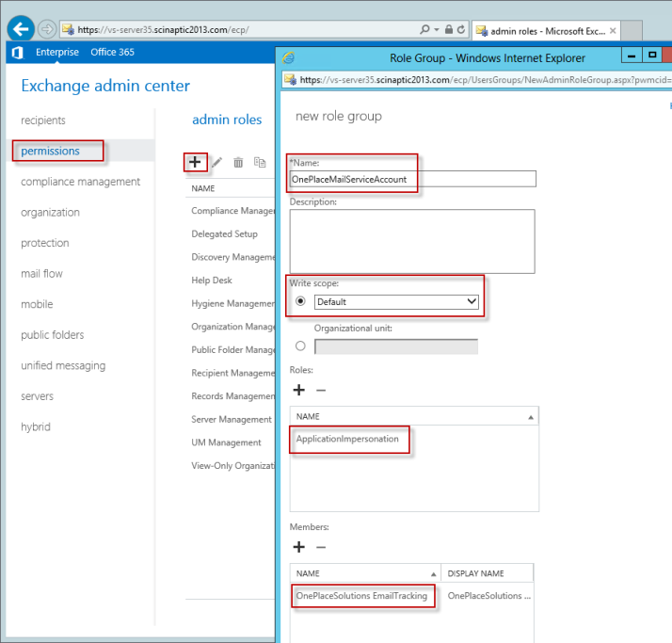Add a new admin role group with plus icon
672x643 pixels.
pos(195,162)
